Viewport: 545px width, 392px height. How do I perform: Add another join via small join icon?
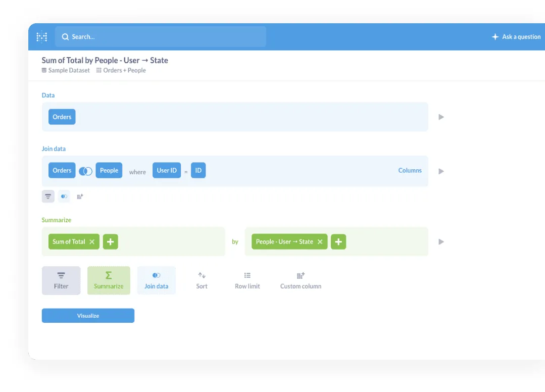(64, 197)
